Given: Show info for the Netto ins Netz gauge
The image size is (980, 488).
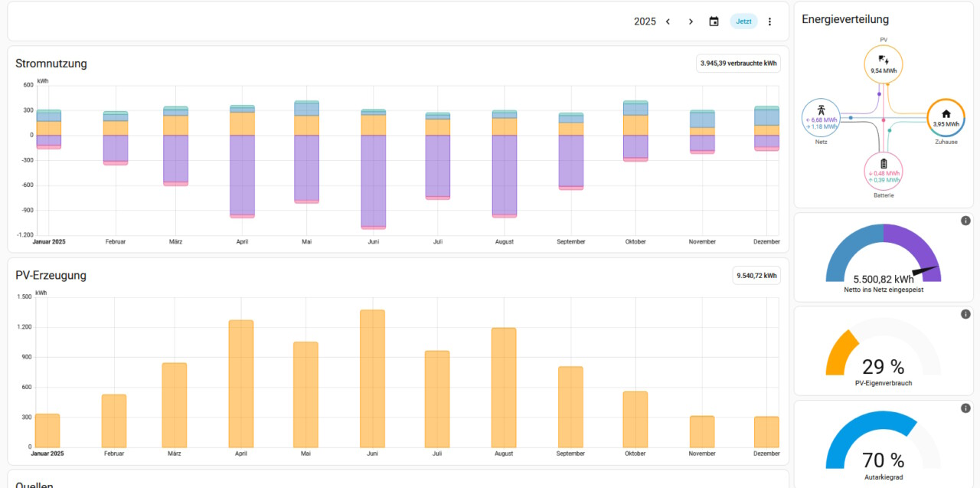Looking at the screenshot, I should tap(965, 221).
